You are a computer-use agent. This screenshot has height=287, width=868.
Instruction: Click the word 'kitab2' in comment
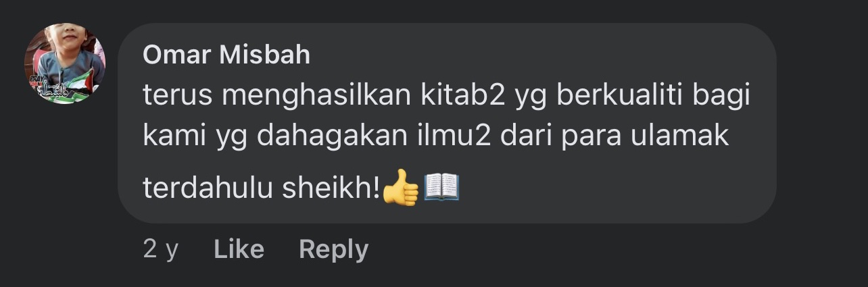pos(464,96)
